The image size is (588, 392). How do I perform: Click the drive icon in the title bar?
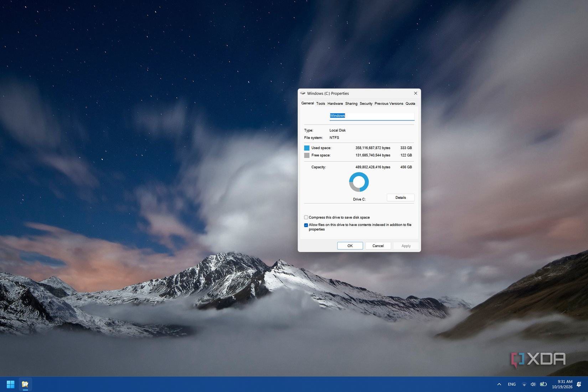point(303,93)
